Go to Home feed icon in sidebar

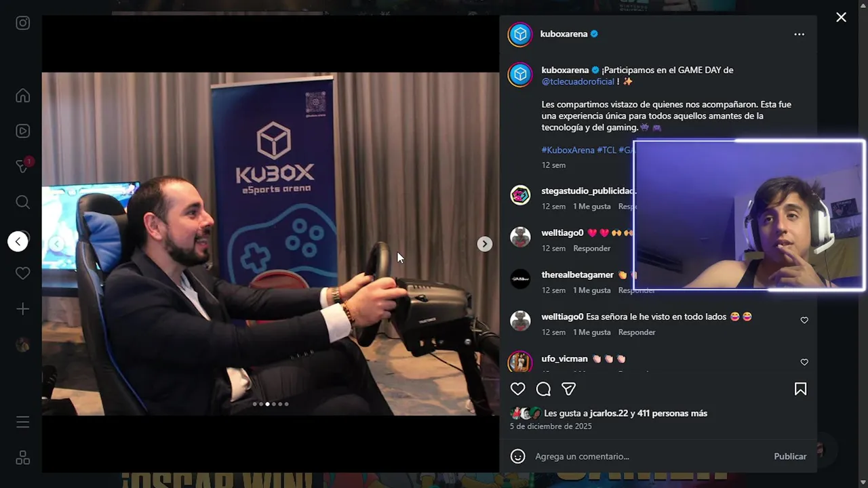[x=23, y=96]
